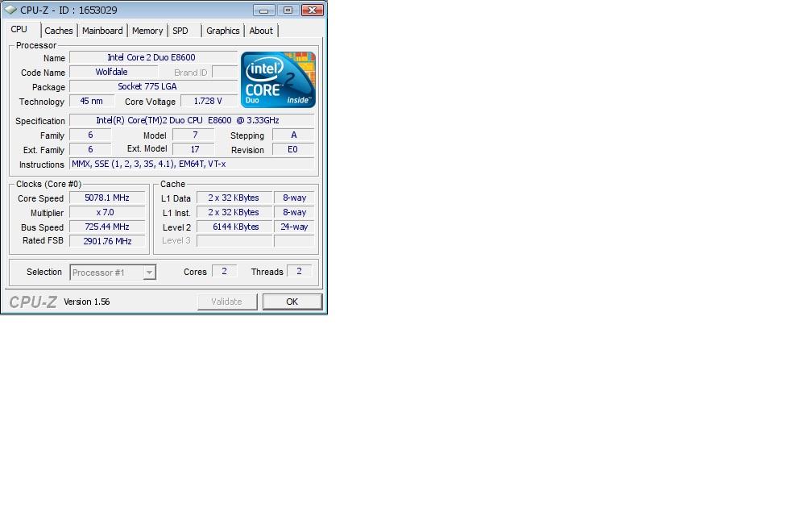Click the Core Voltage value box
This screenshot has height=508, width=812.
(208, 102)
